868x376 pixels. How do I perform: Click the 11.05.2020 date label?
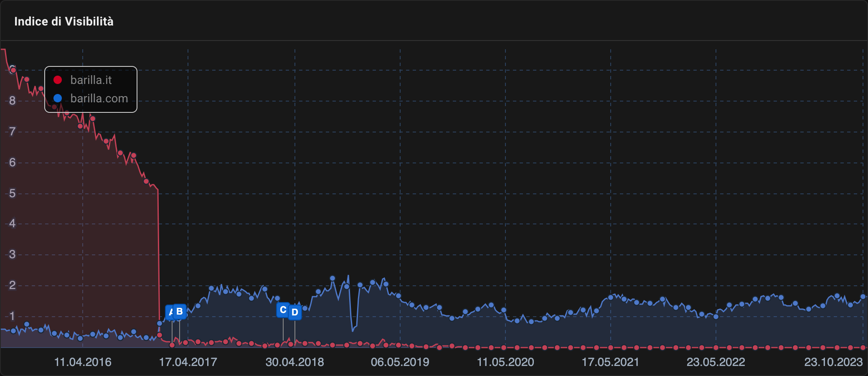pos(505,362)
